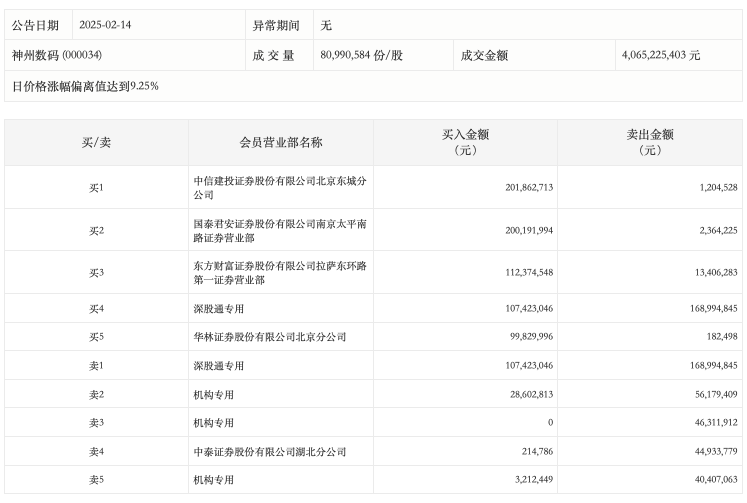
Task: Click the 成交金额 value 4,065,225,403 元
Action: 659,56
